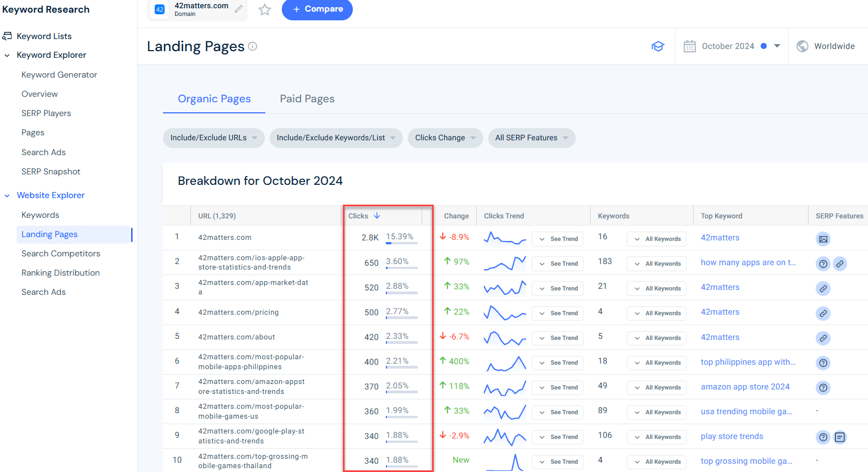Click the Keywords column header

[x=613, y=216]
